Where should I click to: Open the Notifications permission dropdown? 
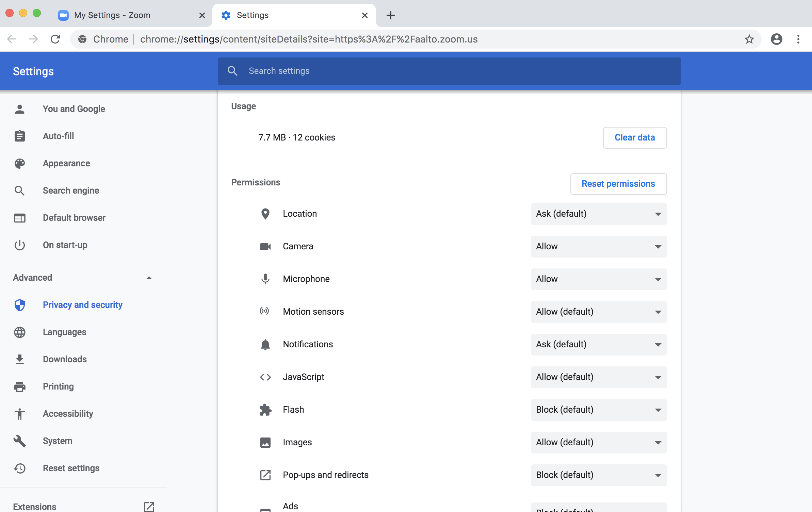pyautogui.click(x=598, y=344)
